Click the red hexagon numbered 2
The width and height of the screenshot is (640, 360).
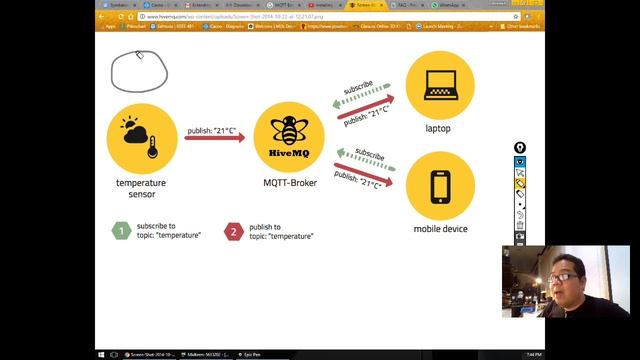coord(233,232)
